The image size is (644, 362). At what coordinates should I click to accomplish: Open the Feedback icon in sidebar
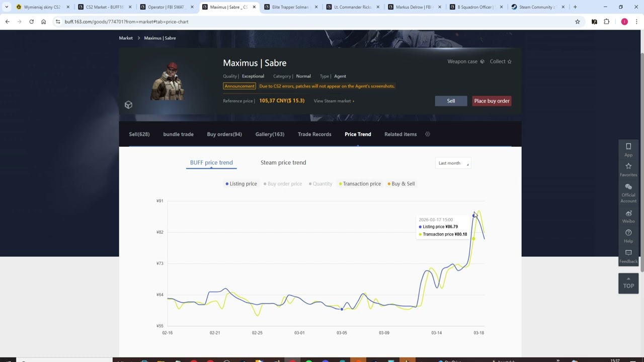[628, 256]
